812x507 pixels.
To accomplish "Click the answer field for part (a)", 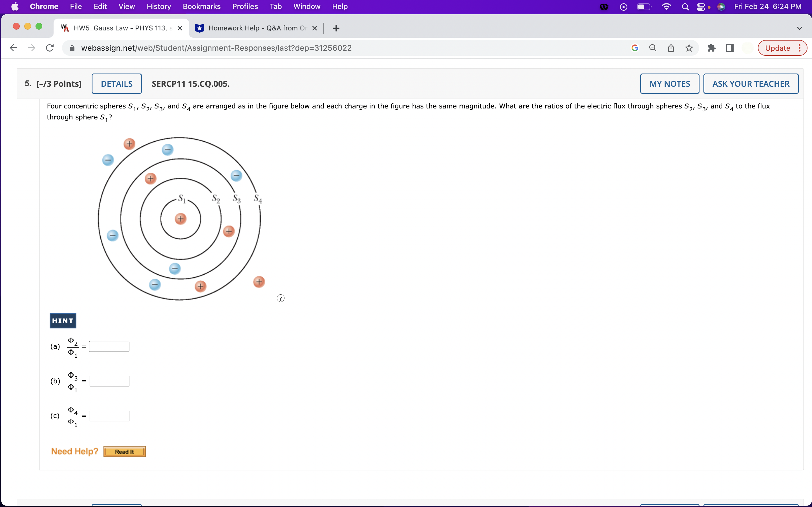I will tap(109, 346).
